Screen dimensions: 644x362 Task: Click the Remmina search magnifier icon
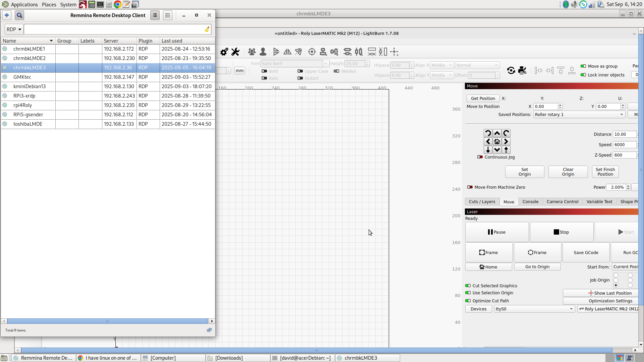[19, 15]
